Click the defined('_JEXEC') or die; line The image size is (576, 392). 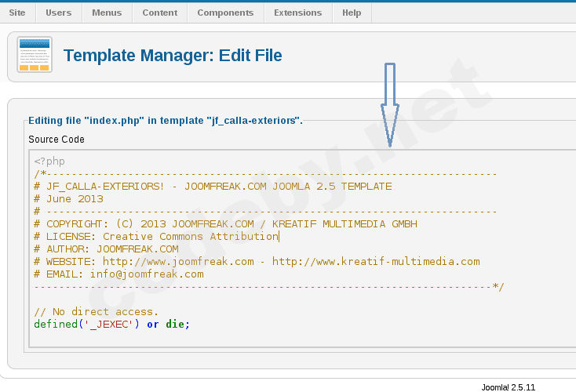(112, 324)
